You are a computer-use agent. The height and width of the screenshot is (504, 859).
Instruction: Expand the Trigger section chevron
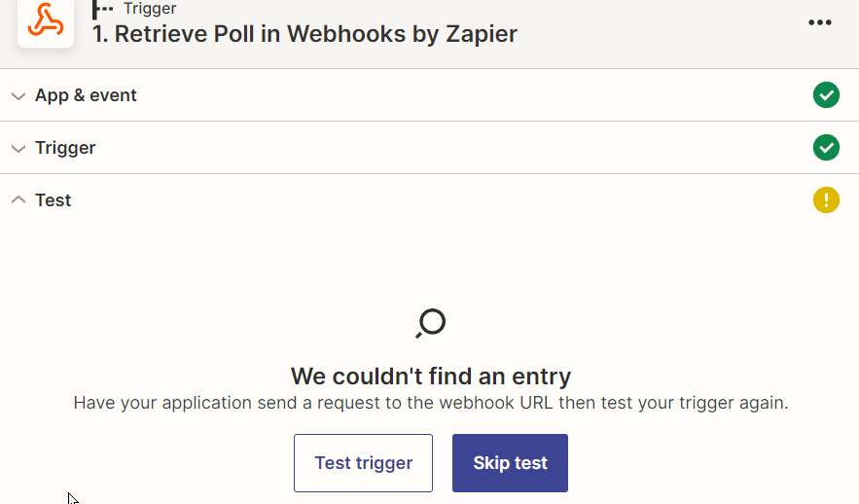point(18,149)
